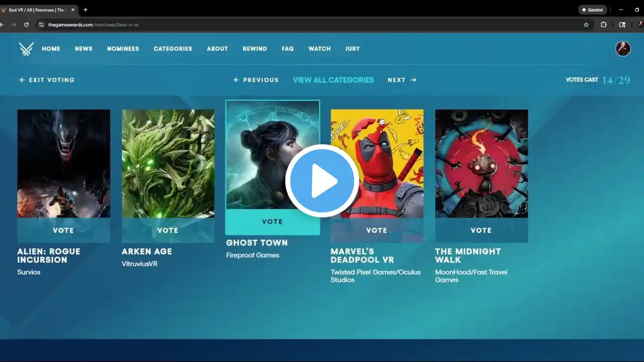
Task: Click the developer name VitruviusVR
Action: click(x=139, y=263)
